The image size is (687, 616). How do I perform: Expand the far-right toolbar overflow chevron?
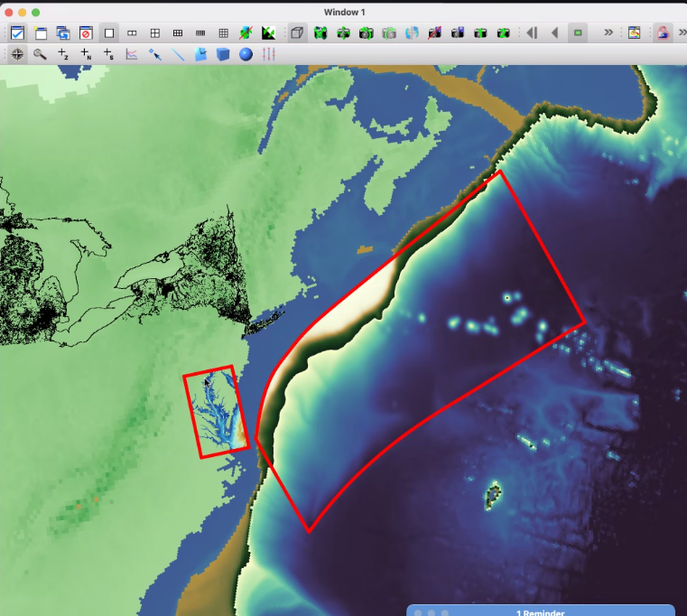[682, 33]
